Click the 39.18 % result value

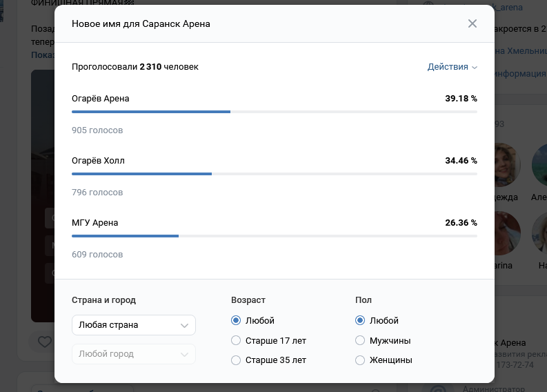461,99
